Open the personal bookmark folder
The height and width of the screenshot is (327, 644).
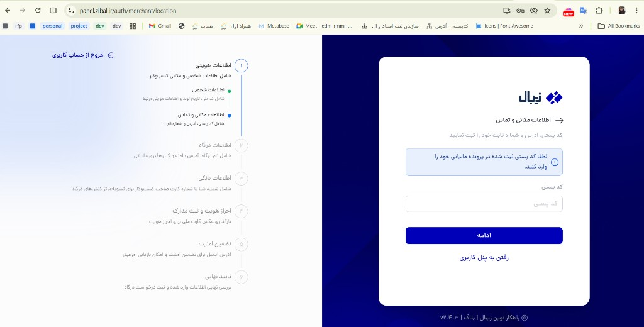pos(53,26)
